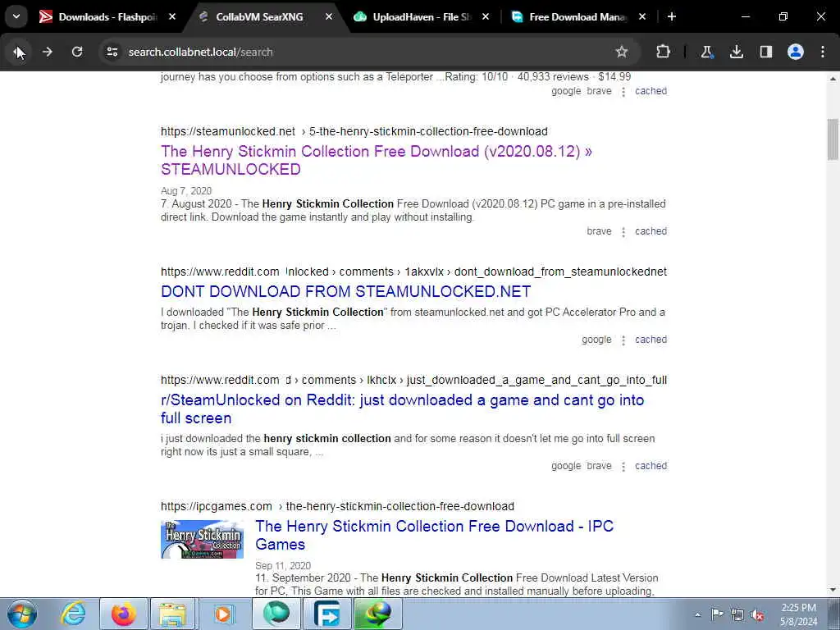
Task: Launch Internet Explorer from the taskbar
Action: [73, 614]
